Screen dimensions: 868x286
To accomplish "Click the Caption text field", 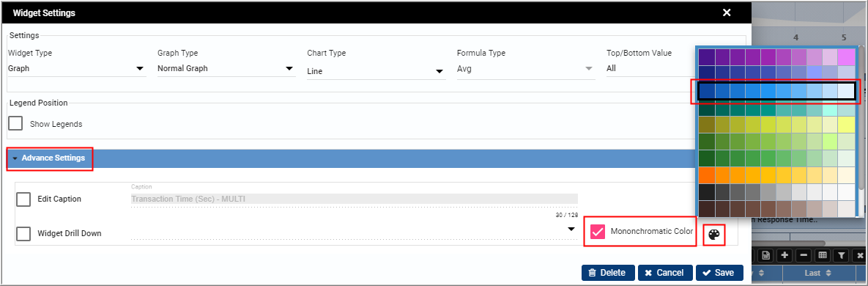I will (355, 199).
